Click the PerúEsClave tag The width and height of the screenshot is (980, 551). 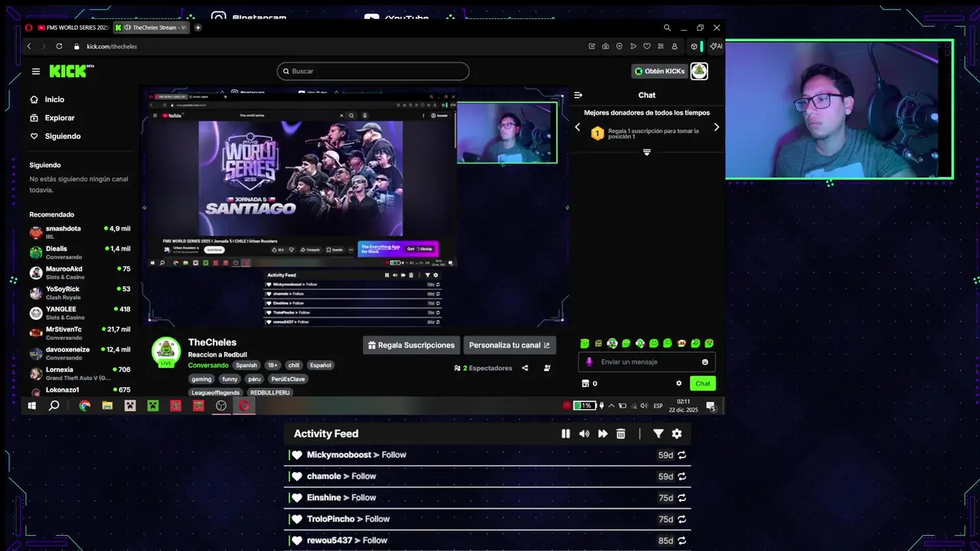tap(288, 379)
